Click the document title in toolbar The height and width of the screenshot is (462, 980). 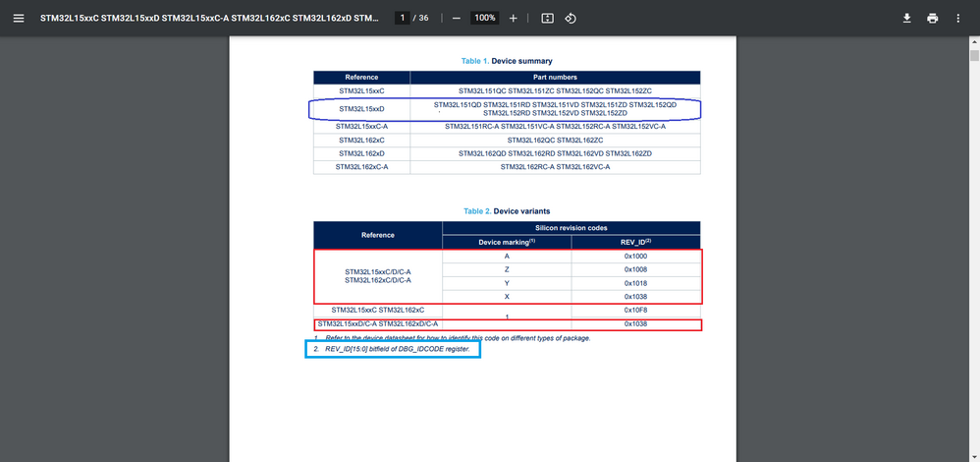tap(209, 18)
